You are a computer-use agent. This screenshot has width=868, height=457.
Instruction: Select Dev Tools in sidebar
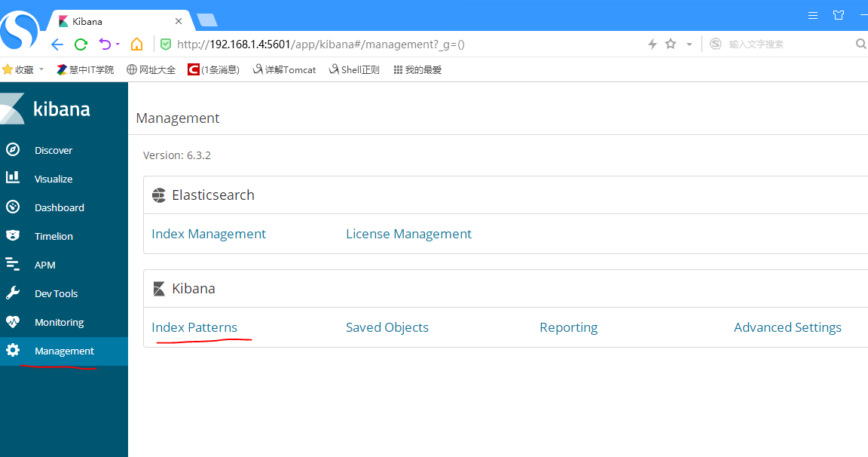56,293
